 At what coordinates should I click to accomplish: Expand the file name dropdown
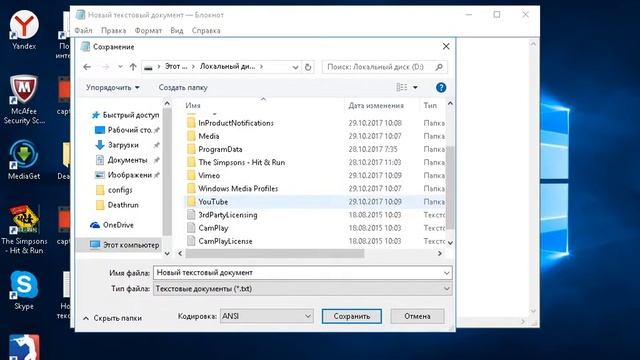coord(447,273)
